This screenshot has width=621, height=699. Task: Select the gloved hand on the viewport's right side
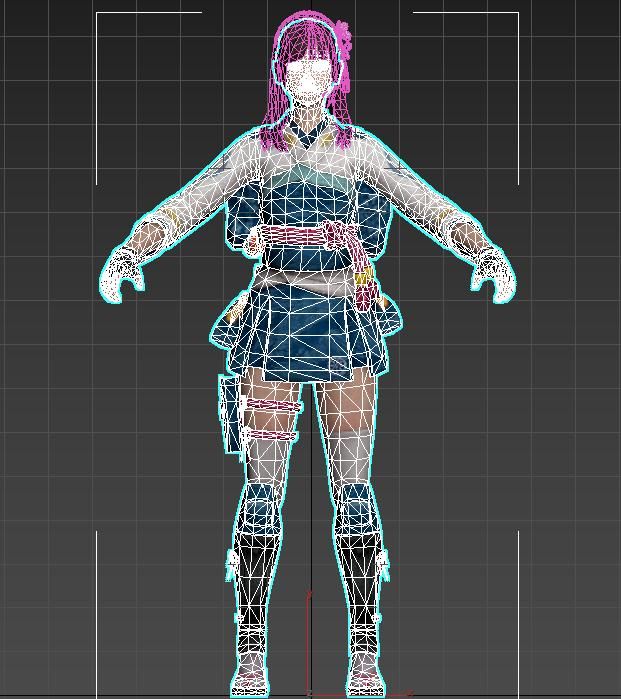[x=494, y=275]
